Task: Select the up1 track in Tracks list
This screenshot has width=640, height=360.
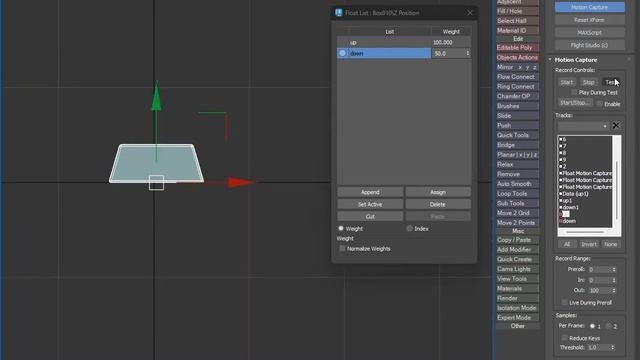Action: point(567,201)
